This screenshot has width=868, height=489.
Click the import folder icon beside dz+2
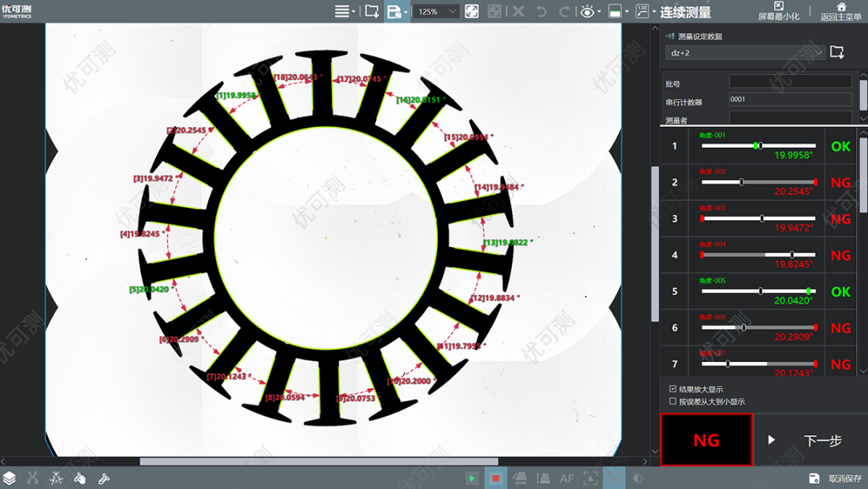point(837,52)
